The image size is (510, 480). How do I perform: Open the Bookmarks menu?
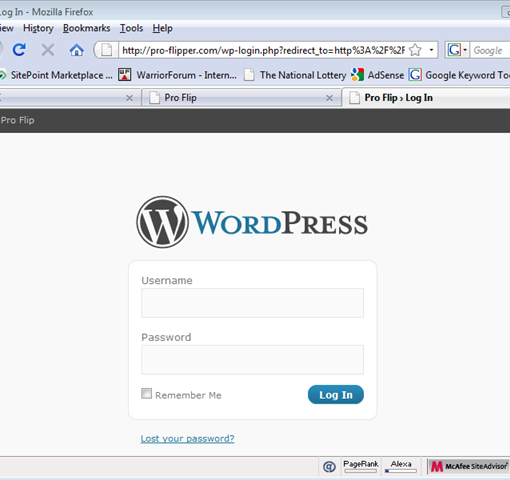(87, 28)
